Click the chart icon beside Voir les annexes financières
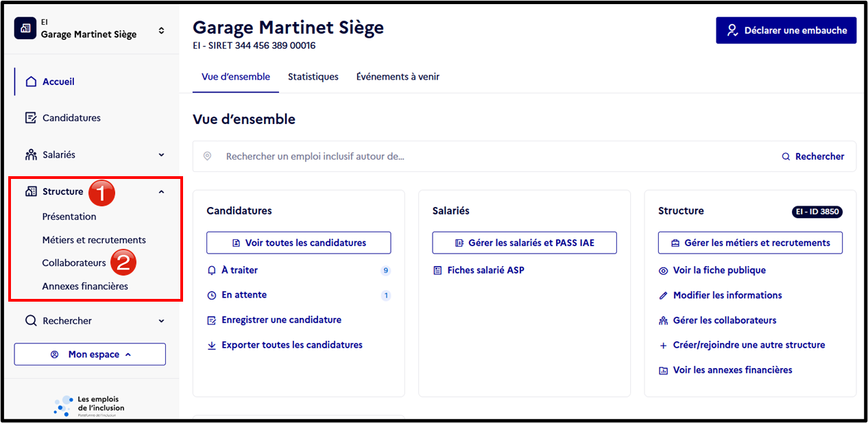Viewport: 868px width, 423px height. [x=663, y=370]
